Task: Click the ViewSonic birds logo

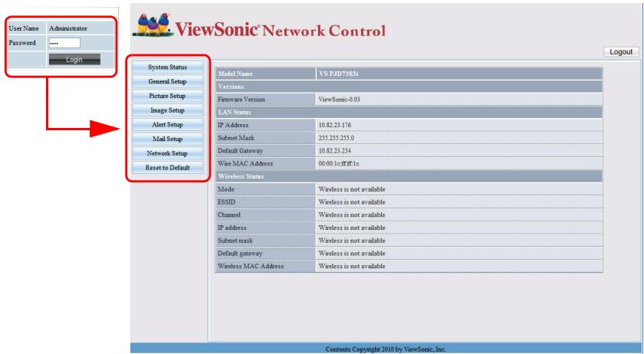Action: tap(153, 25)
